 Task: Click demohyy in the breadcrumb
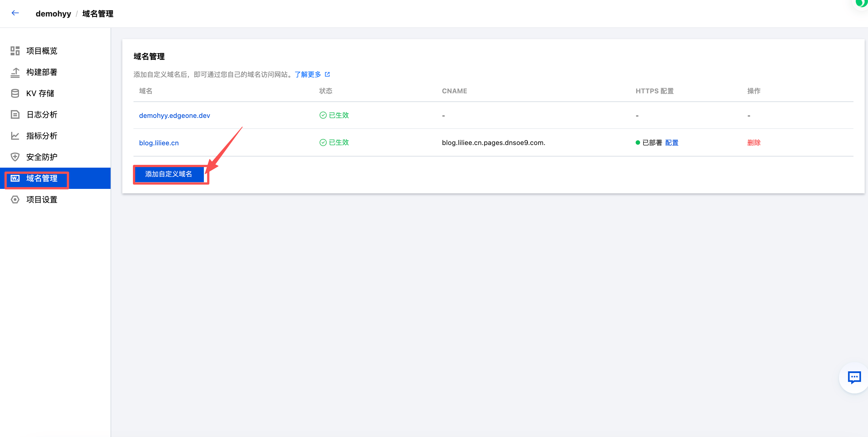click(x=53, y=14)
